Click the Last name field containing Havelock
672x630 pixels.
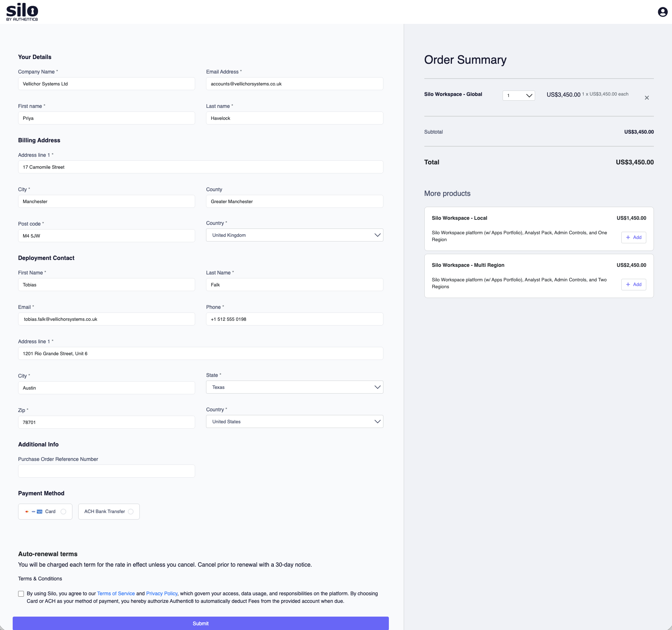point(294,118)
